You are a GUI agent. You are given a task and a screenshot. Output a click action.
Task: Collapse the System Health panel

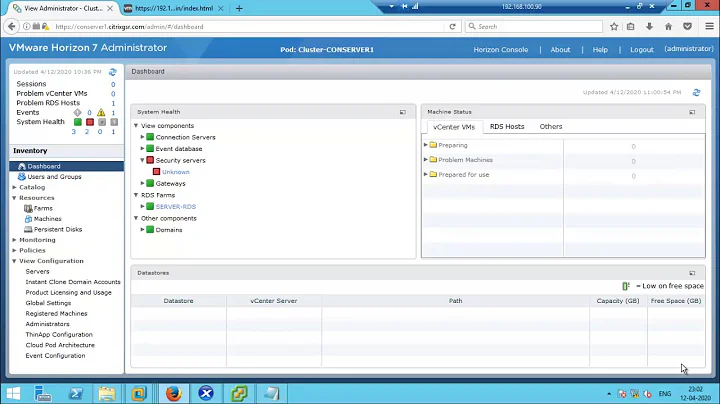pos(402,112)
